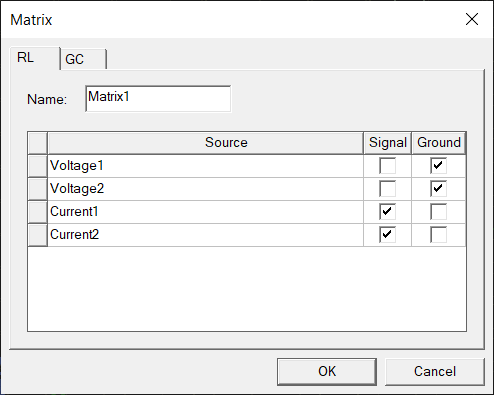Click the Ground column header
Image resolution: width=494 pixels, height=395 pixels.
coord(439,143)
